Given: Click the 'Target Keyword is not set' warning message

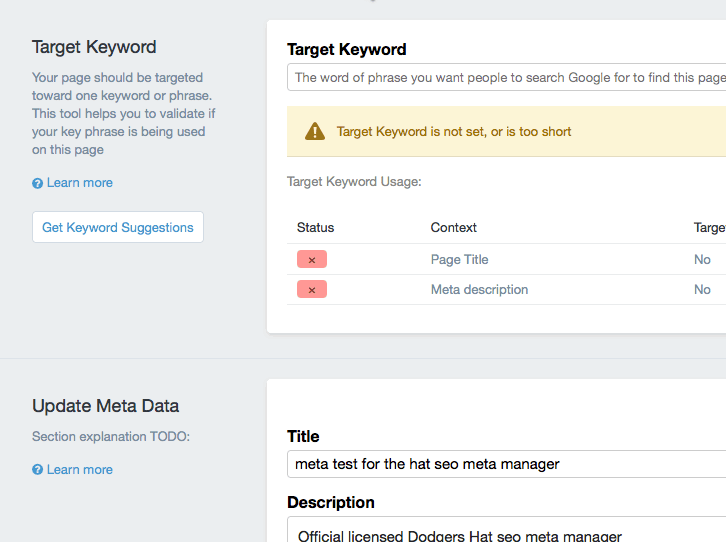Looking at the screenshot, I should point(454,131).
